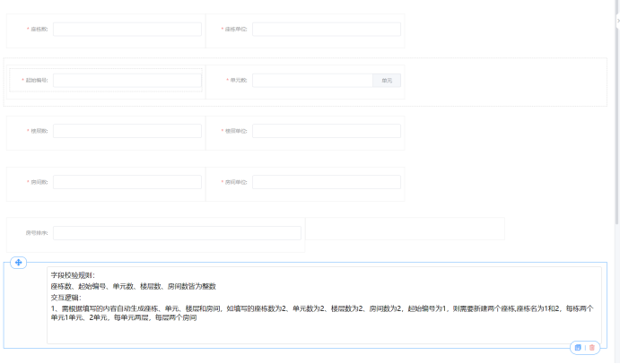Click the 座栋数 field label
This screenshot has width=620, height=364.
38,30
